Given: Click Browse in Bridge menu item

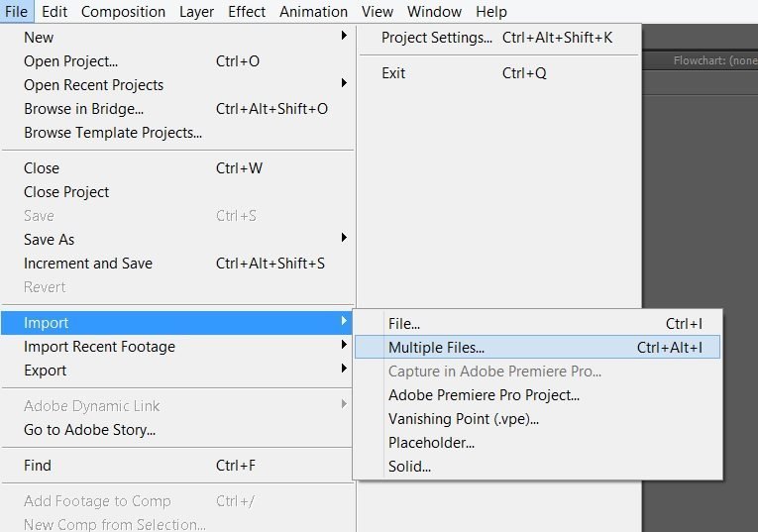Looking at the screenshot, I should point(177,109).
